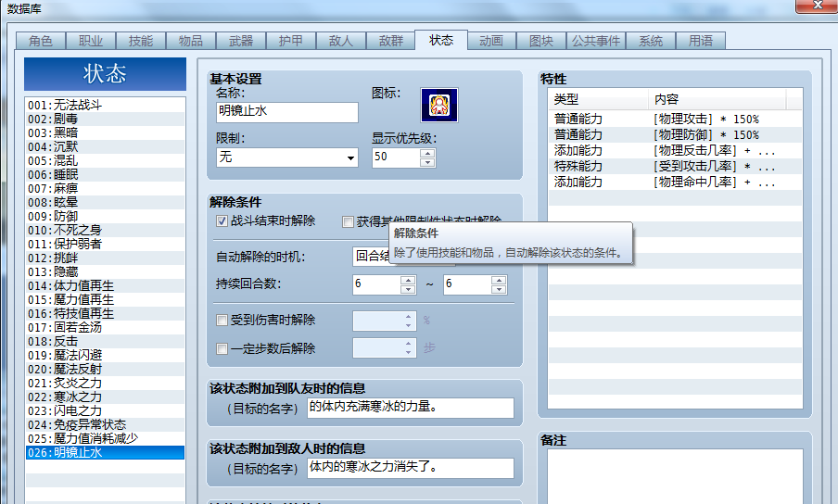Click the 类型 column header
Viewport: 838px width, 504px height.
(x=599, y=99)
